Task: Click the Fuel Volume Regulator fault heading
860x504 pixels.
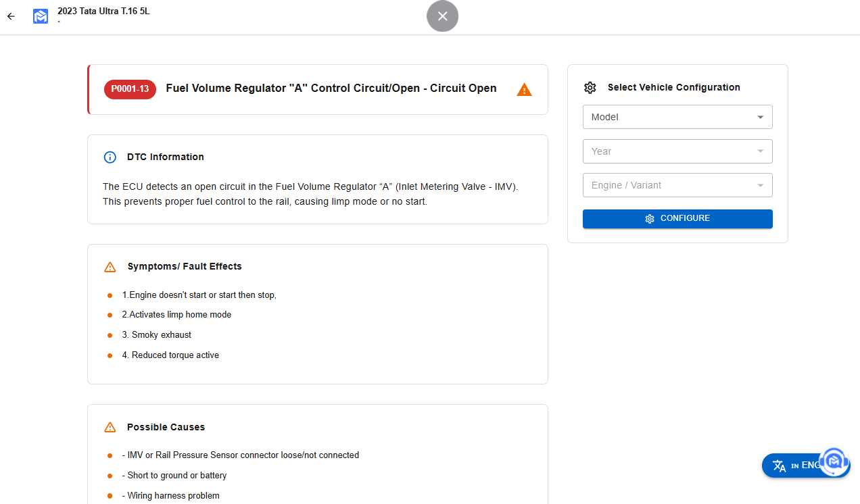Action: pyautogui.click(x=331, y=89)
